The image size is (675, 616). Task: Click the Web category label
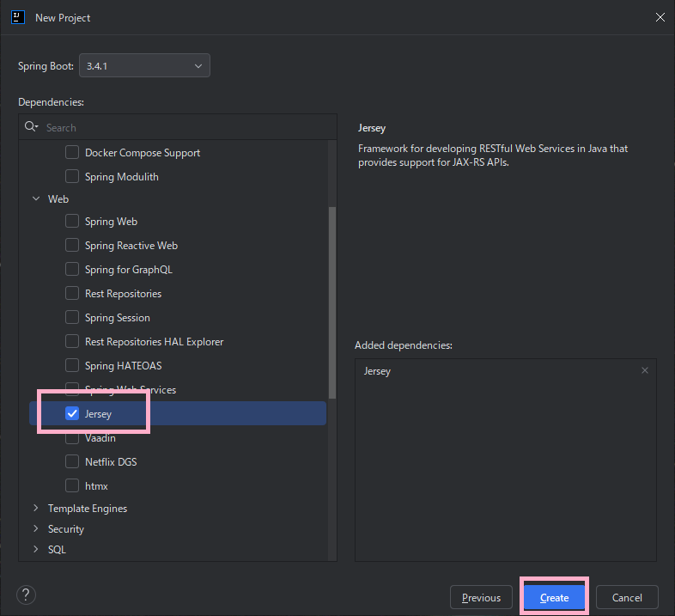58,199
